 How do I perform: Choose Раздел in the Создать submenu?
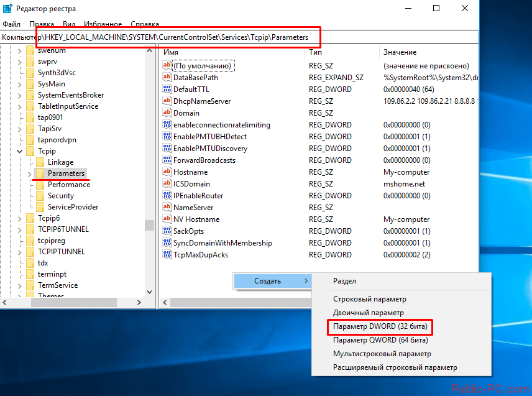(345, 282)
